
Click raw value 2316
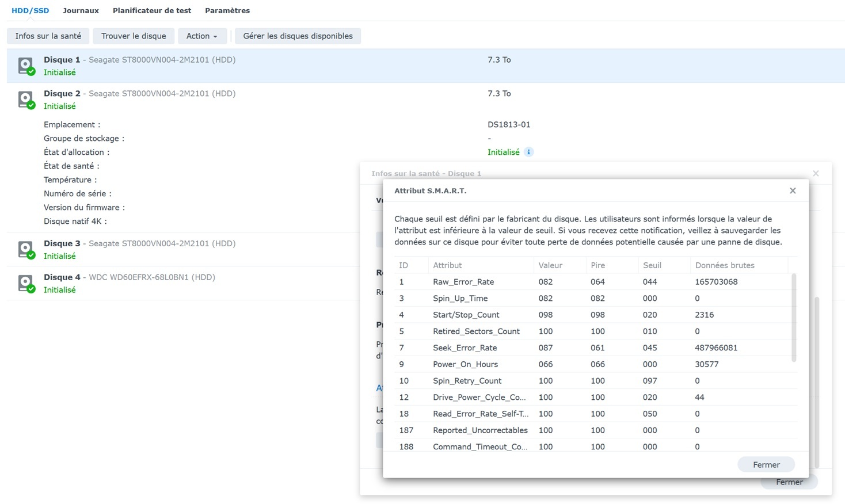tap(704, 315)
